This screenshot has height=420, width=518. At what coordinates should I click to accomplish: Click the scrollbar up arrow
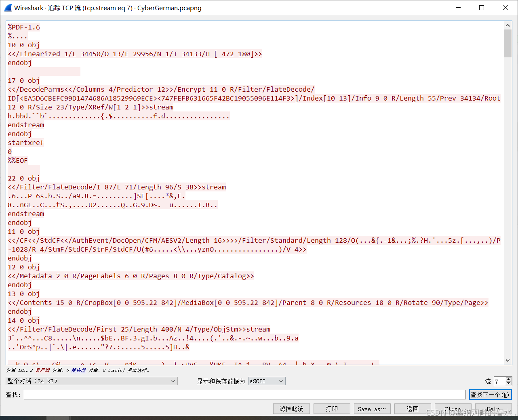click(508, 25)
